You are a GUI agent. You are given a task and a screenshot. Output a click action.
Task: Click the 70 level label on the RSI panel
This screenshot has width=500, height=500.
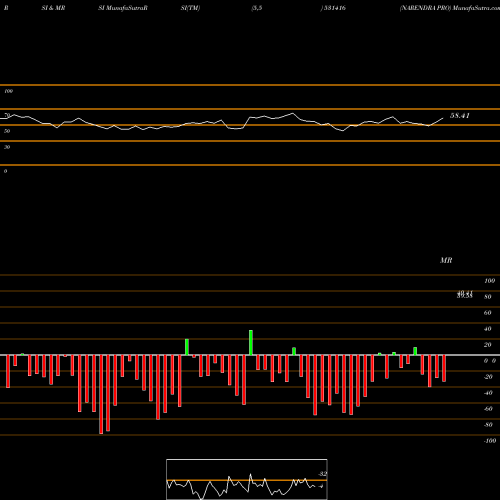7,115
